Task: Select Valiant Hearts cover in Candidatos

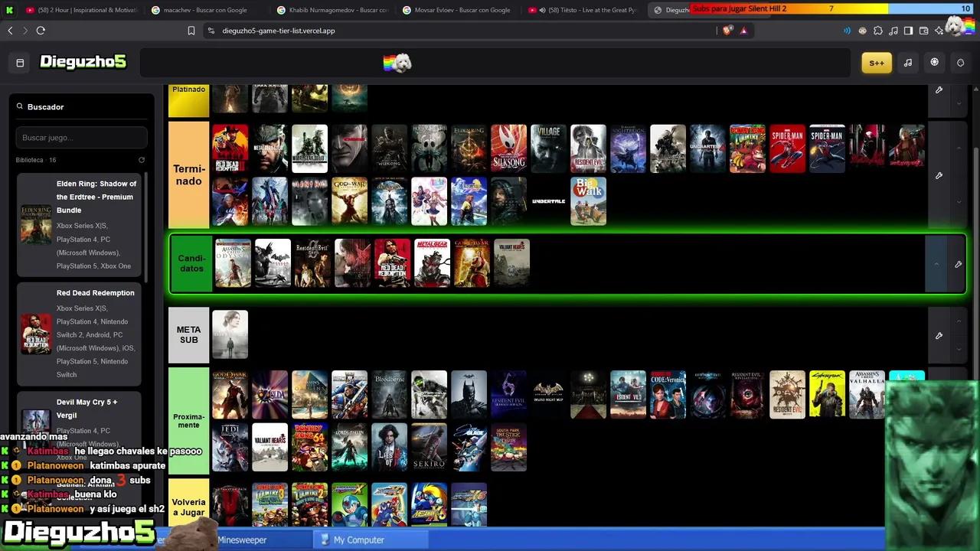Action: click(511, 263)
